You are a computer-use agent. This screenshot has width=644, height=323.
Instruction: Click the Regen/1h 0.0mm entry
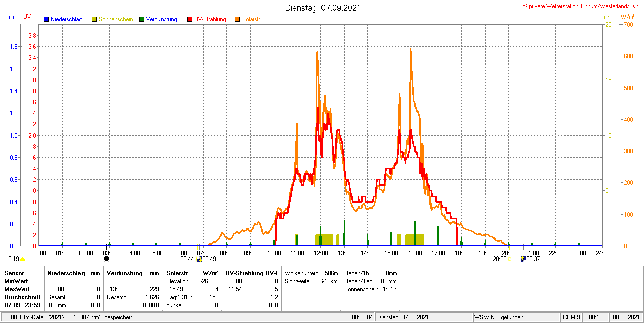point(371,273)
